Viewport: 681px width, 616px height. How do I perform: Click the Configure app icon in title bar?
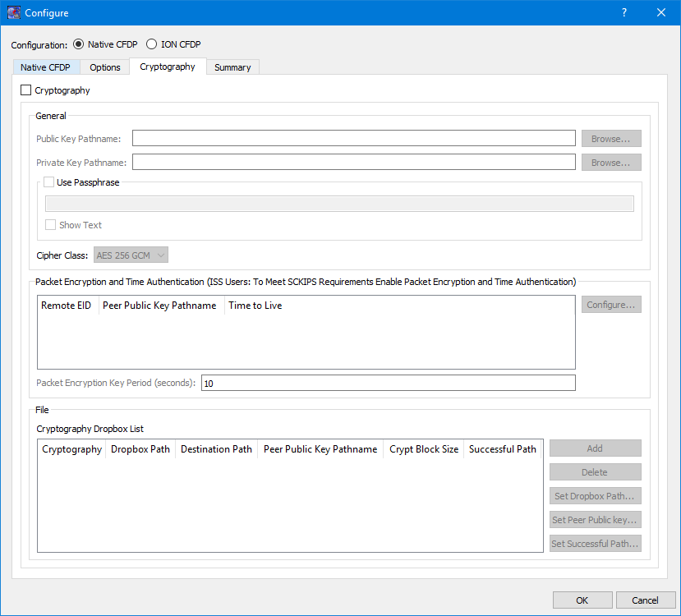click(13, 12)
